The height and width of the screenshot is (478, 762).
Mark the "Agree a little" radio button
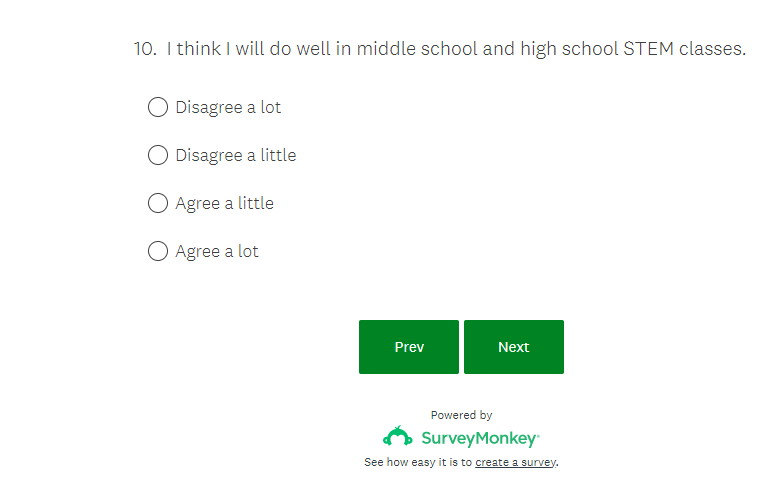157,203
